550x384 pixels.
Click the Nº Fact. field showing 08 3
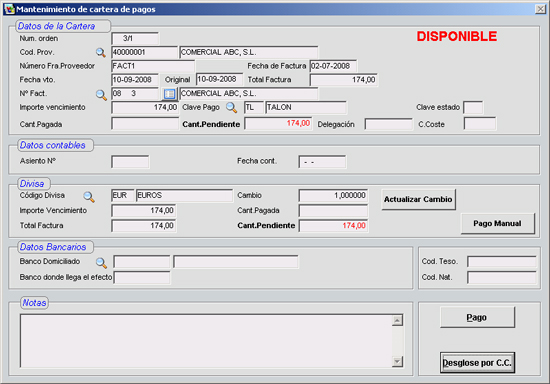135,94
